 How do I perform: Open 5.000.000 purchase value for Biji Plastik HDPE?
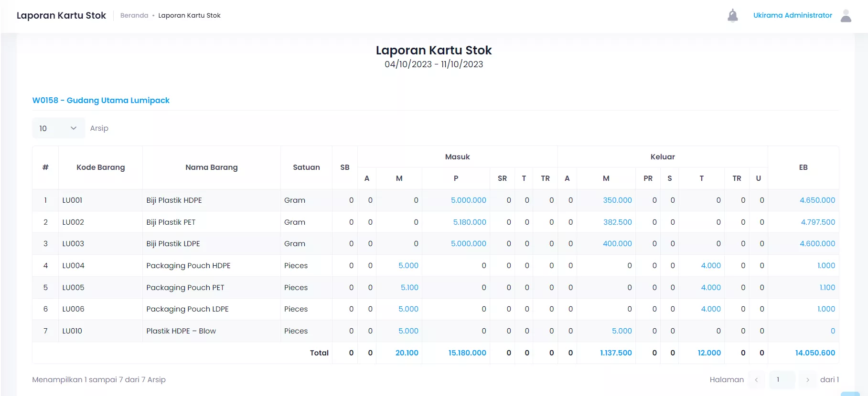pos(468,200)
